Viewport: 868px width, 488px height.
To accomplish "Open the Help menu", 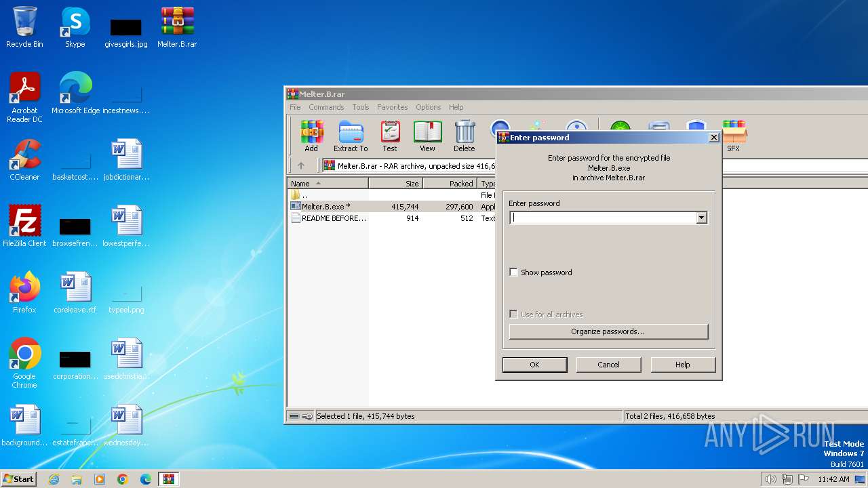I will [456, 107].
